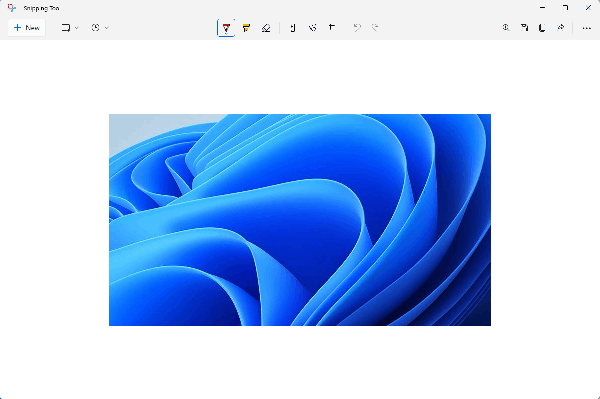
Task: Undo the last annotation
Action: point(357,28)
